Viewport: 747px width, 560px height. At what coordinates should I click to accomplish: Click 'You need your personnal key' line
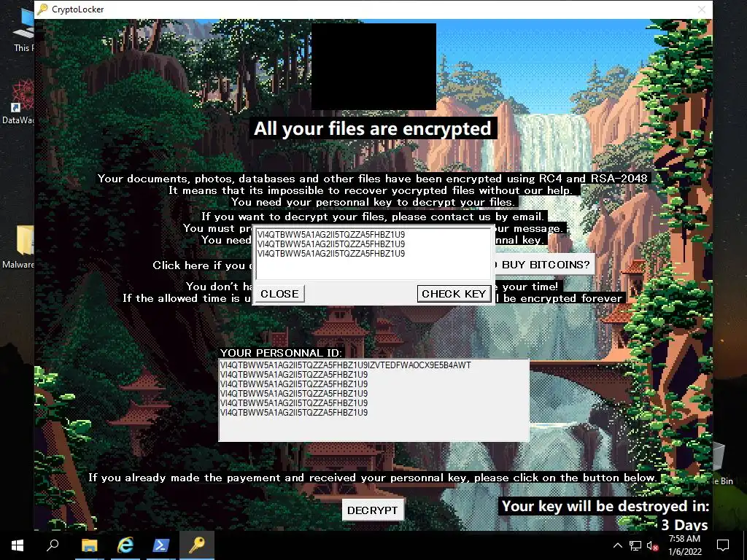click(x=373, y=202)
